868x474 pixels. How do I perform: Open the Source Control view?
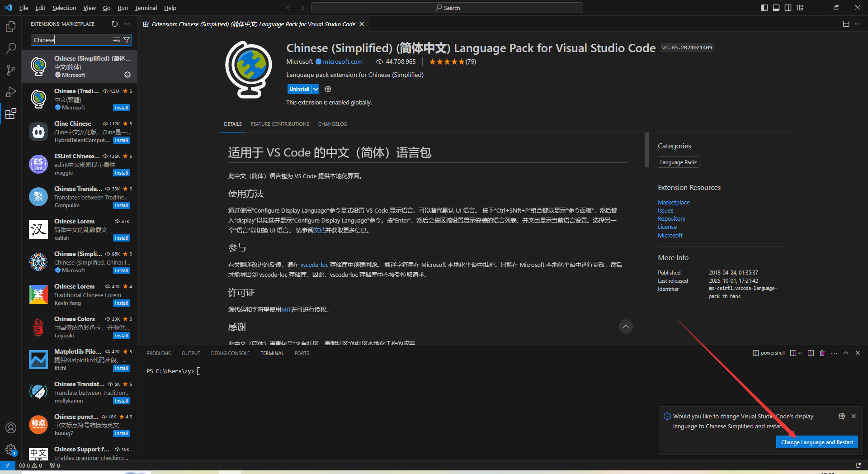11,70
